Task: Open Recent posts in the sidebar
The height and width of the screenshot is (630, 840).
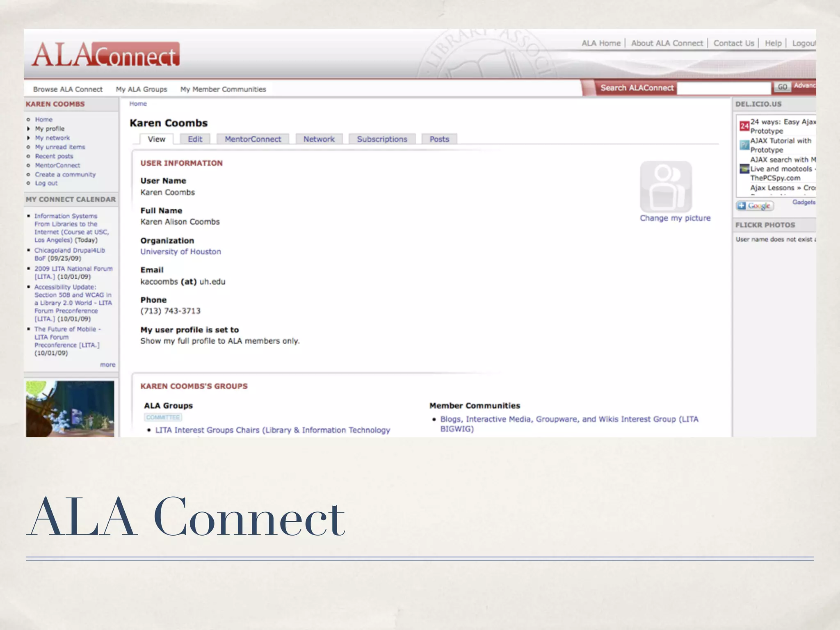Action: click(x=54, y=156)
